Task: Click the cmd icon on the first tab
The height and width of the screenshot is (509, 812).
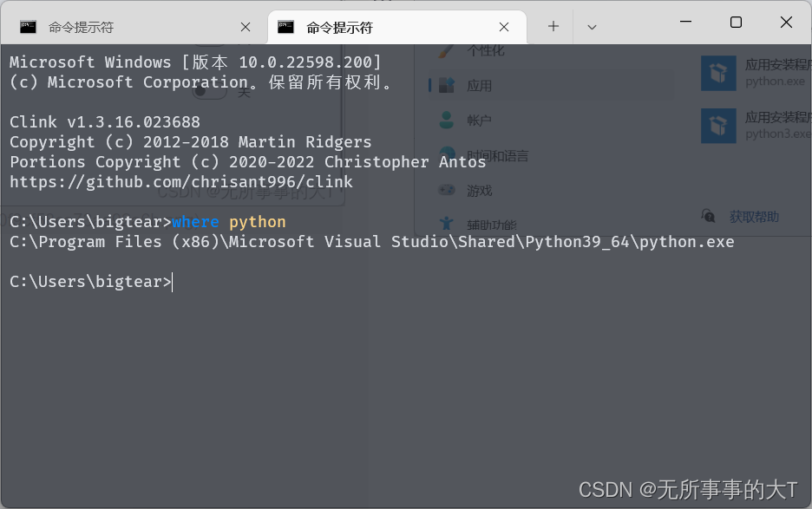Action: coord(28,27)
